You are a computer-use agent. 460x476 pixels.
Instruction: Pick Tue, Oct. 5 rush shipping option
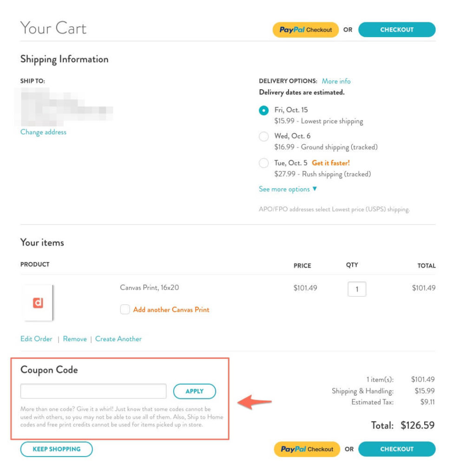point(263,163)
